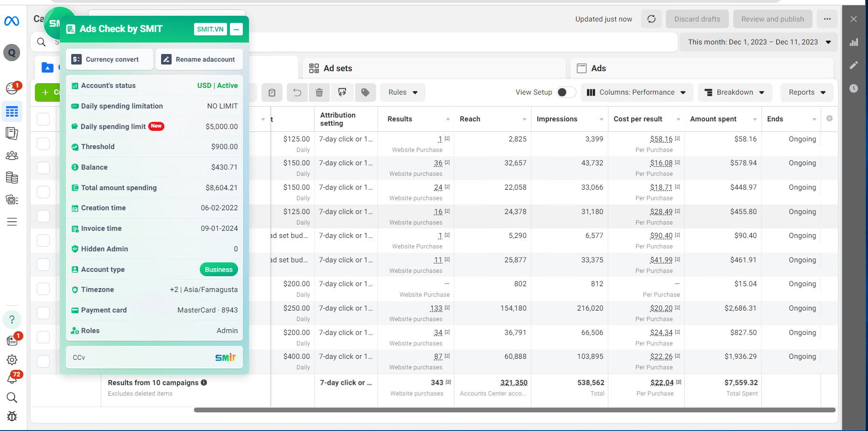
Task: Open the Settings gear in sidebar
Action: click(12, 360)
